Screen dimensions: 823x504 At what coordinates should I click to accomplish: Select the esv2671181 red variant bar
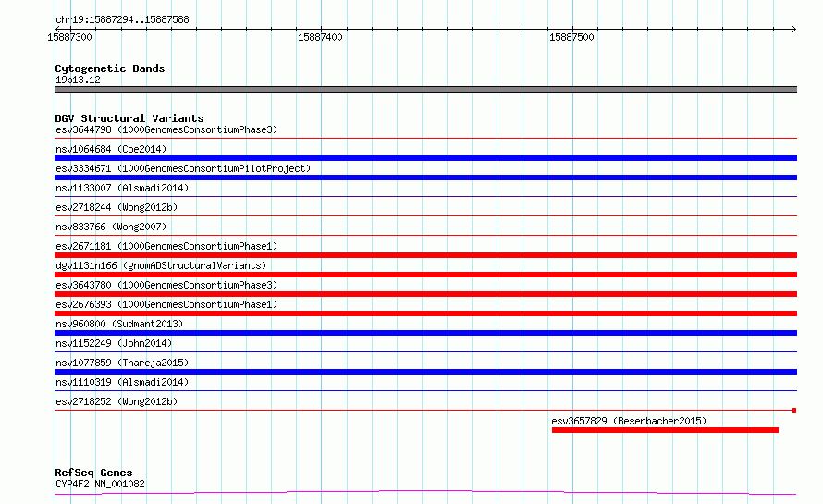click(x=425, y=255)
